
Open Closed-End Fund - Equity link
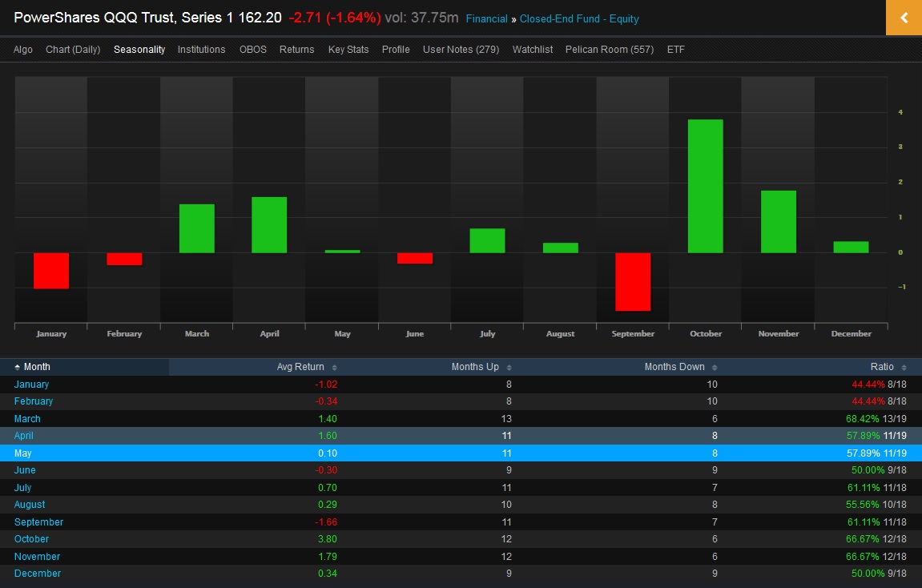579,18
